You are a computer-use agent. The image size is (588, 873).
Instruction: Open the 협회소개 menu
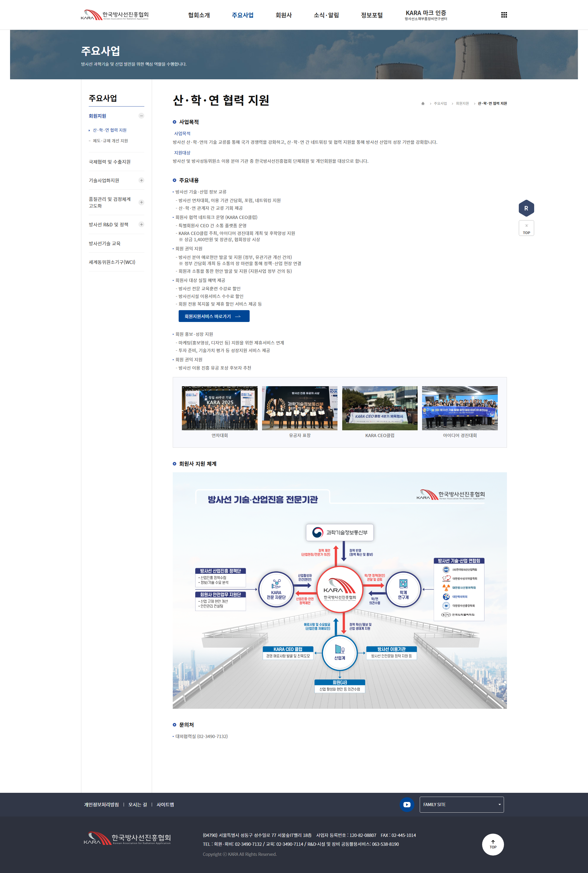point(199,15)
